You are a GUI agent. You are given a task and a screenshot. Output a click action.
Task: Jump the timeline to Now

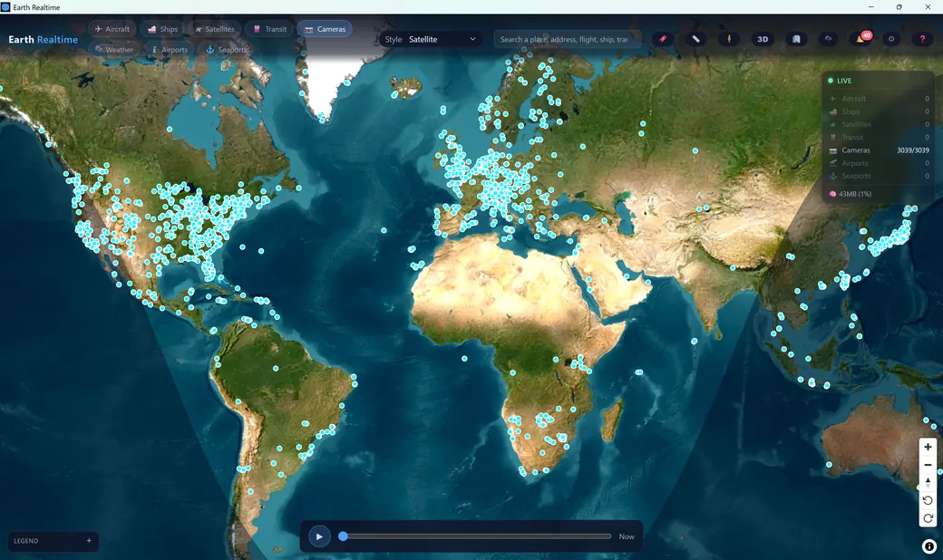click(627, 536)
